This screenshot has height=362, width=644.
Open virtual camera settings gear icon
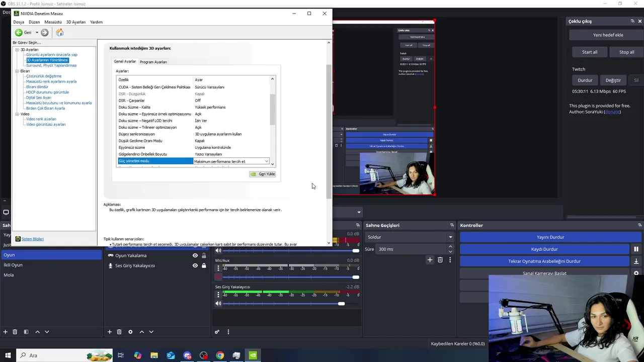pyautogui.click(x=636, y=273)
